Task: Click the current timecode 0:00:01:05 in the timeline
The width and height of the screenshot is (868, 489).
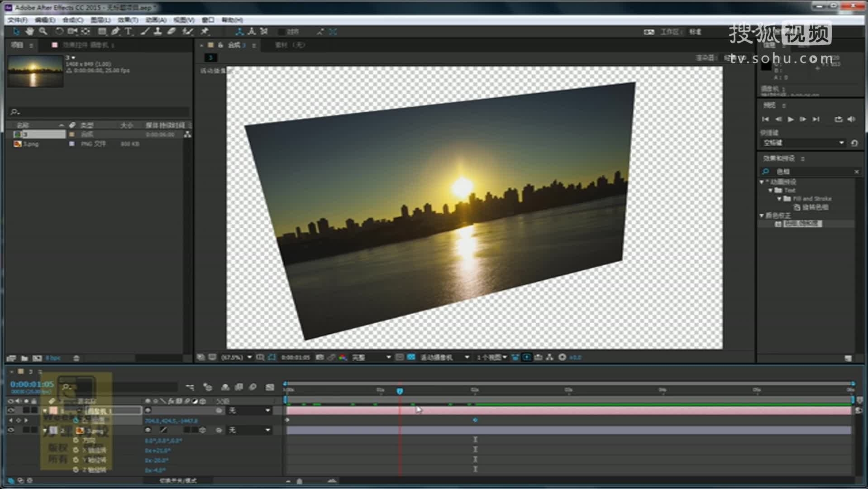Action: point(32,384)
